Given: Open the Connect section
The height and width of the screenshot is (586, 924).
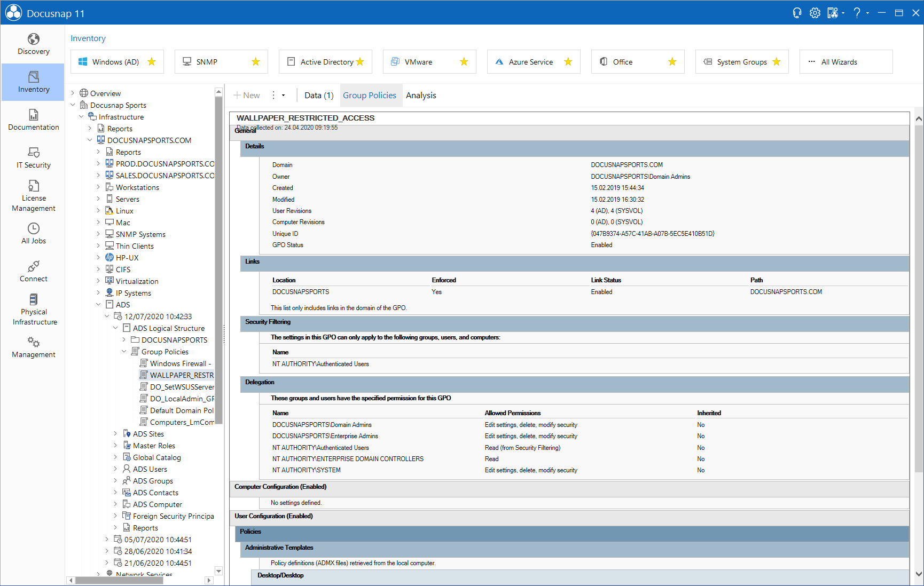Looking at the screenshot, I should pyautogui.click(x=33, y=271).
